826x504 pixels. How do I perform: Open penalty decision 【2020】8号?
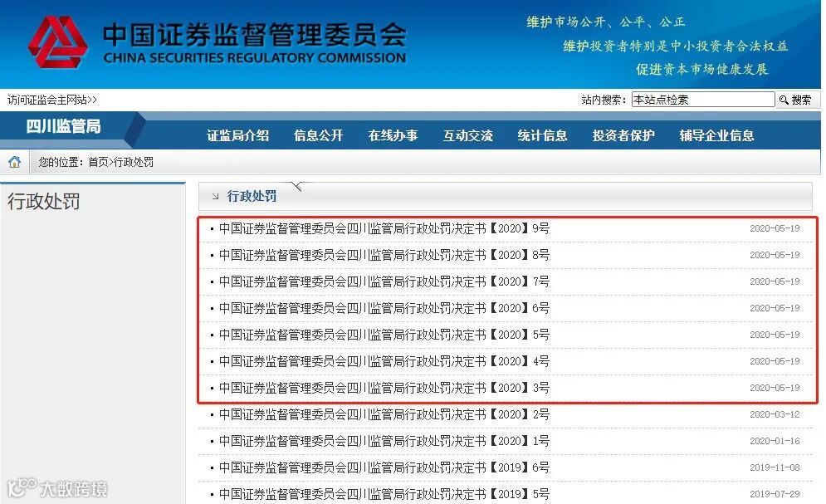[384, 255]
